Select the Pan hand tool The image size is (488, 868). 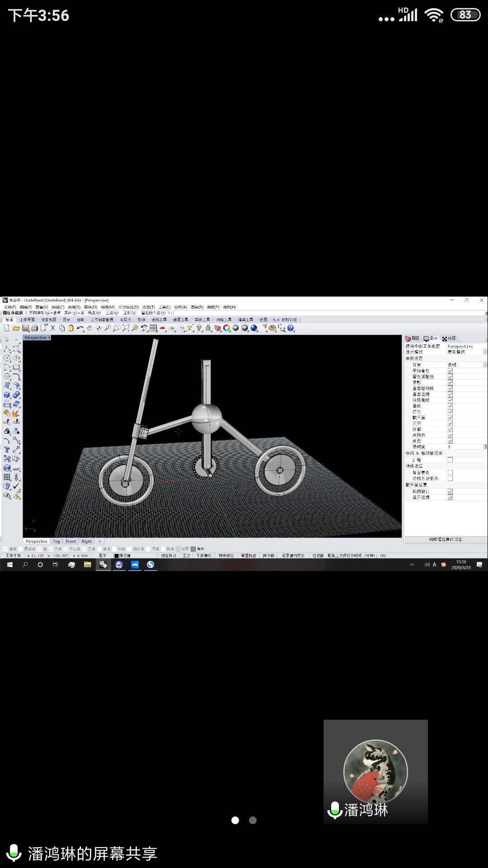click(x=89, y=328)
